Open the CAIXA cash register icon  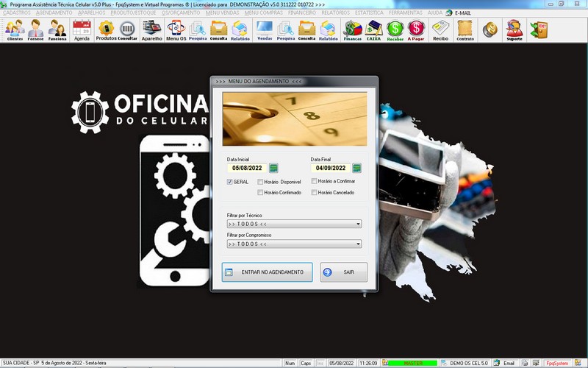tap(373, 30)
